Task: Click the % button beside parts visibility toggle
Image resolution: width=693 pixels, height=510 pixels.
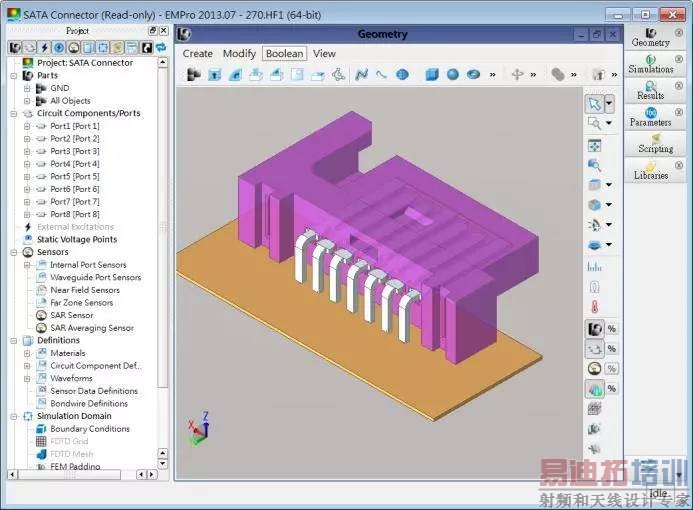Action: [x=612, y=328]
